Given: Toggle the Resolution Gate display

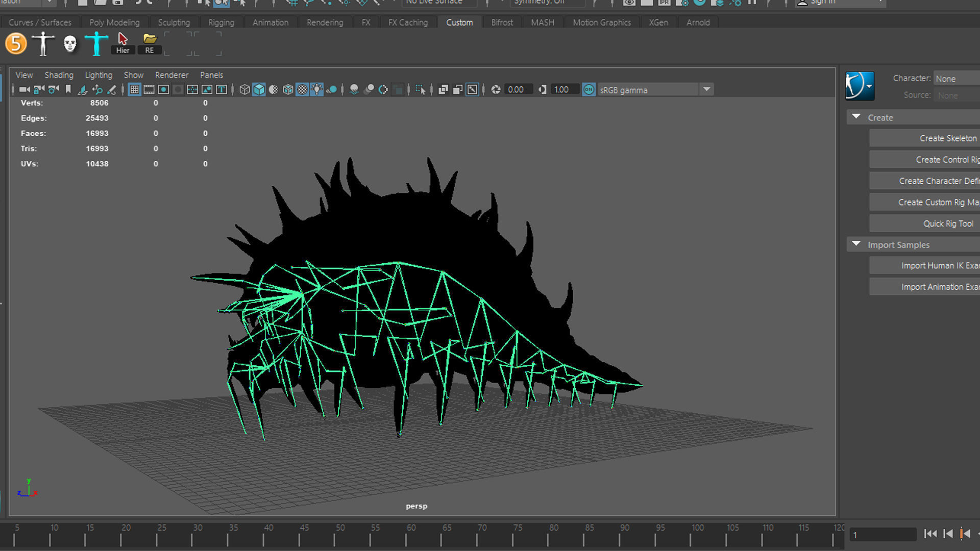Looking at the screenshot, I should click(x=163, y=90).
